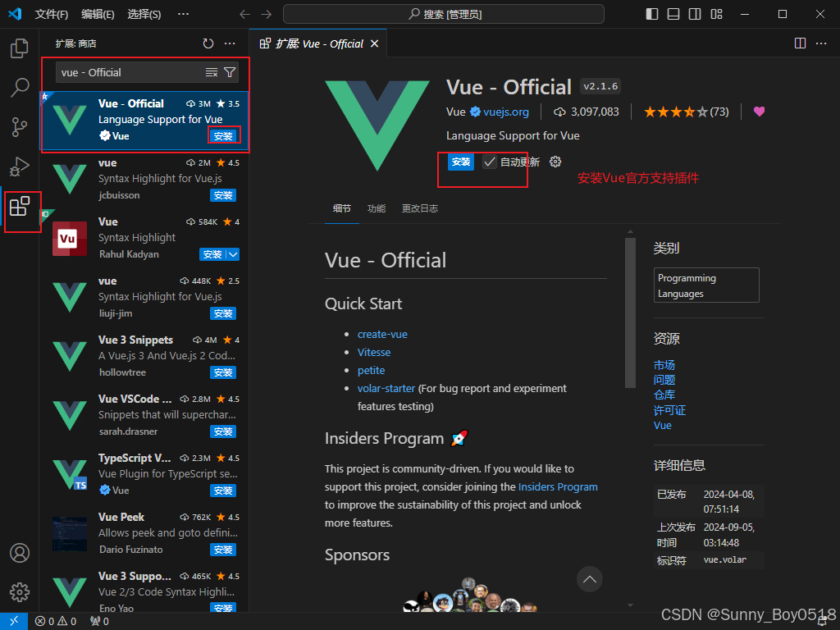Switch to the Details tab
Screen dimensions: 840x630
coord(342,208)
